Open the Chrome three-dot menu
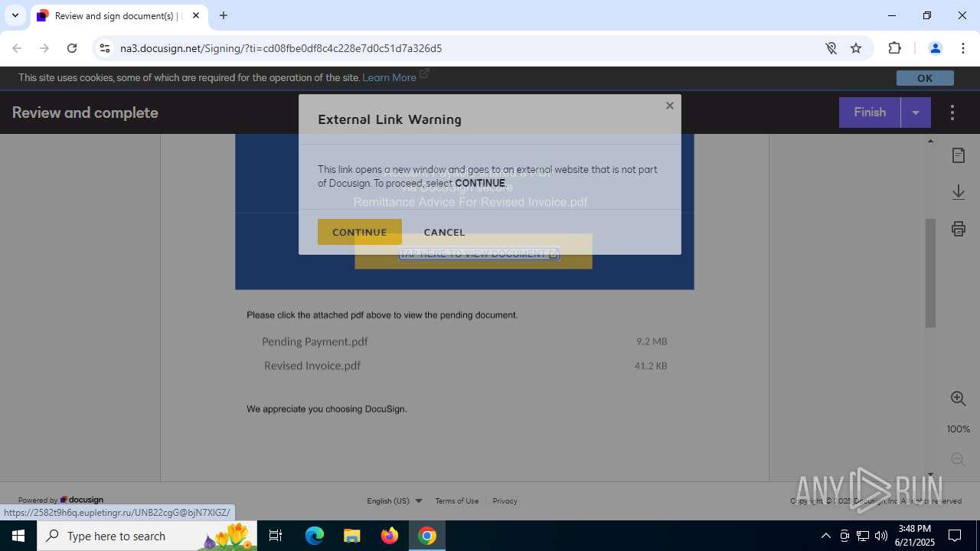The width and height of the screenshot is (980, 551). pyautogui.click(x=962, y=48)
